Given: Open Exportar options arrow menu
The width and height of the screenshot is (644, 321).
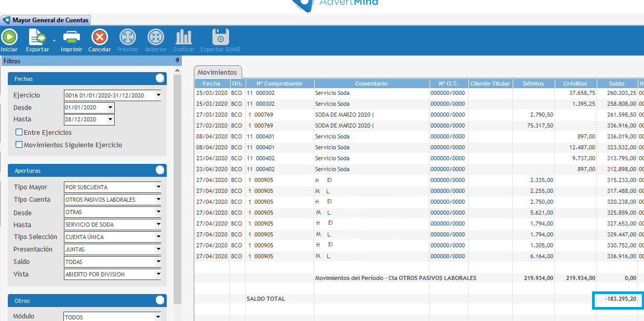Looking at the screenshot, I should [x=54, y=40].
